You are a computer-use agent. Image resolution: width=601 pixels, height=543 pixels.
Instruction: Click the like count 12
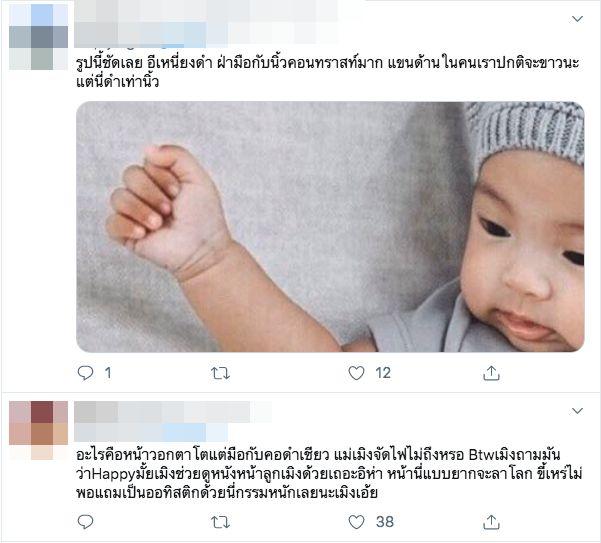click(383, 373)
